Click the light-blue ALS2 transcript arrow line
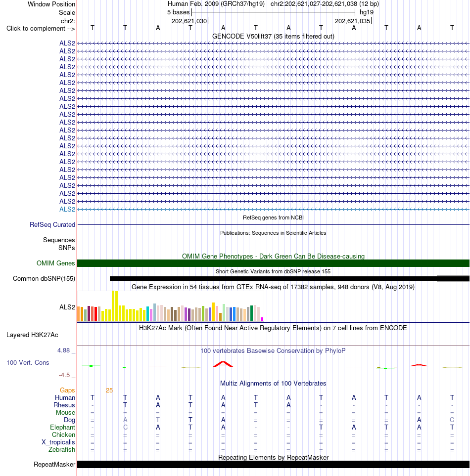The height and width of the screenshot is (476, 470). 273,209
